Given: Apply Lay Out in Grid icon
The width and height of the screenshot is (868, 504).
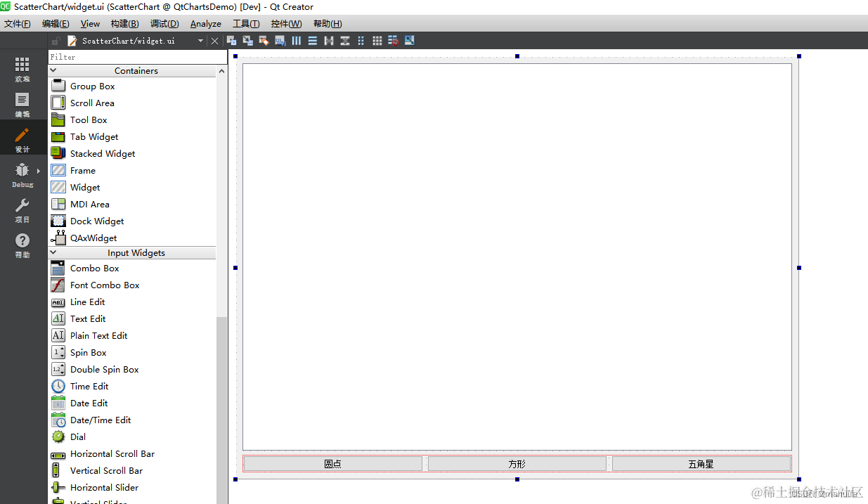Looking at the screenshot, I should 377,41.
